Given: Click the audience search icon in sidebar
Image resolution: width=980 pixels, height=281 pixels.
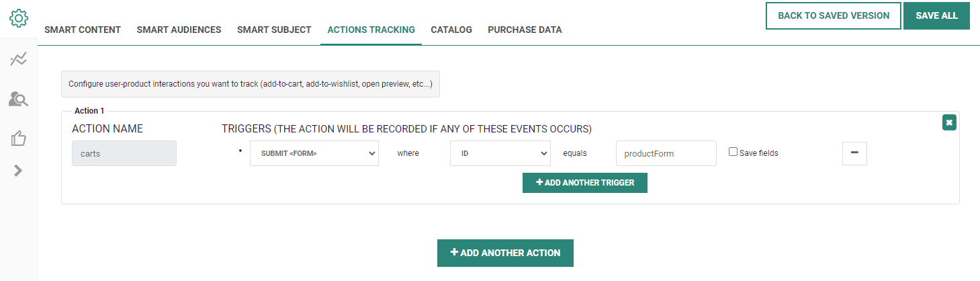Looking at the screenshot, I should (x=18, y=99).
